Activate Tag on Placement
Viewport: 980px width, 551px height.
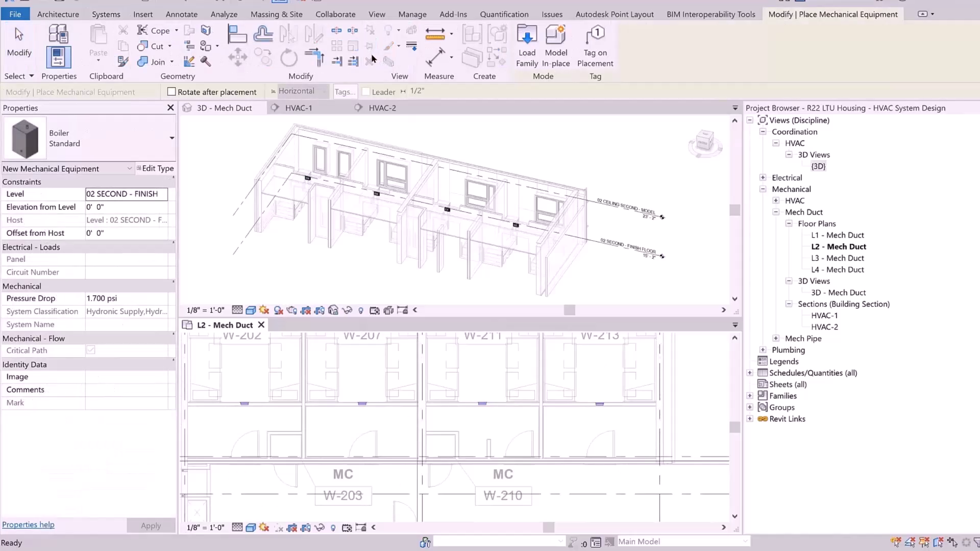point(595,46)
